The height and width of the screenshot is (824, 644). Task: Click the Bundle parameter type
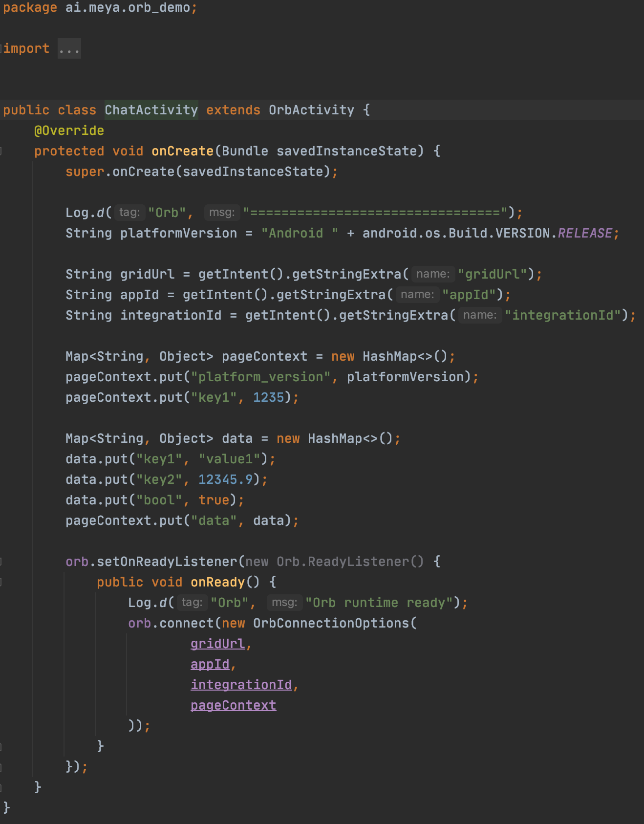pos(245,151)
